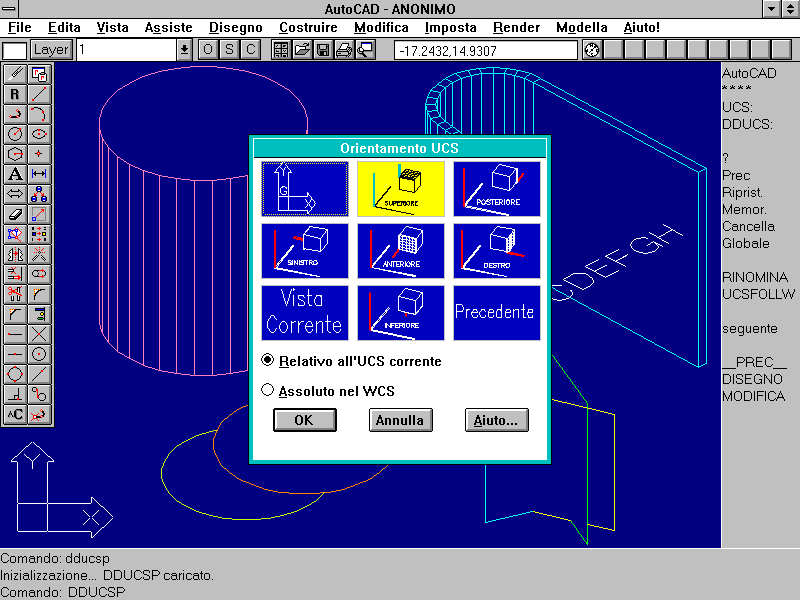Select the Extend tool

click(x=15, y=274)
